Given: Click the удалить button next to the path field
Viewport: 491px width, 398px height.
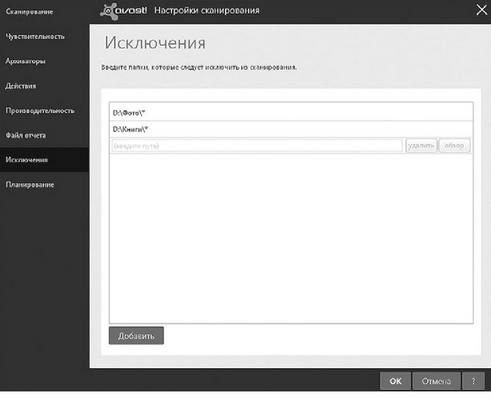Looking at the screenshot, I should pos(421,146).
